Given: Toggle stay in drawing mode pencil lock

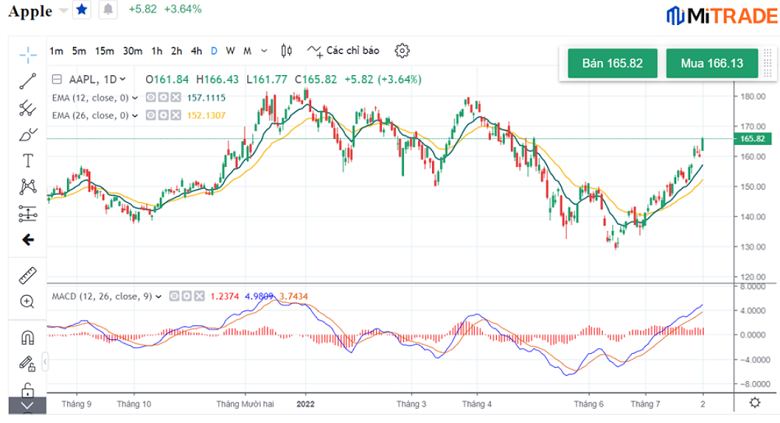Looking at the screenshot, I should coord(27,364).
